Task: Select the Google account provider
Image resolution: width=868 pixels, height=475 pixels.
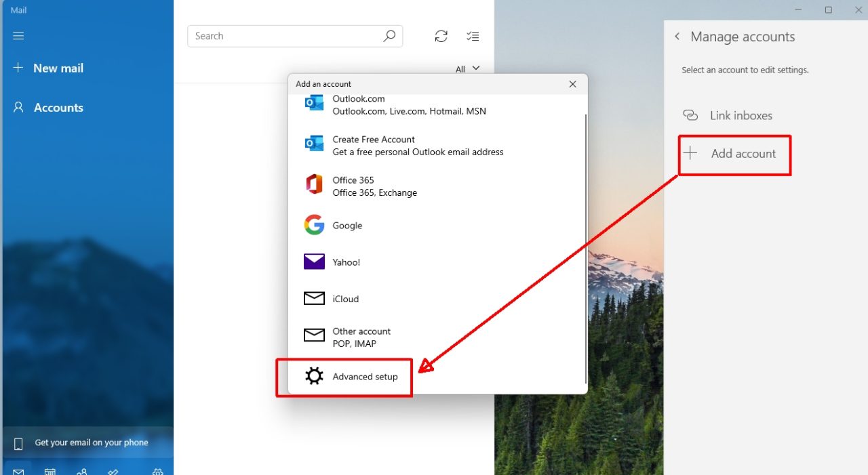Action: click(347, 225)
